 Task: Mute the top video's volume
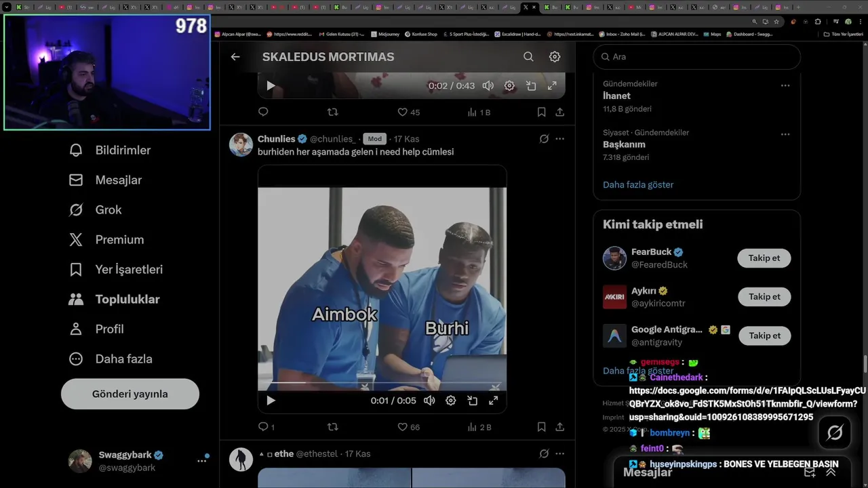[x=488, y=86]
